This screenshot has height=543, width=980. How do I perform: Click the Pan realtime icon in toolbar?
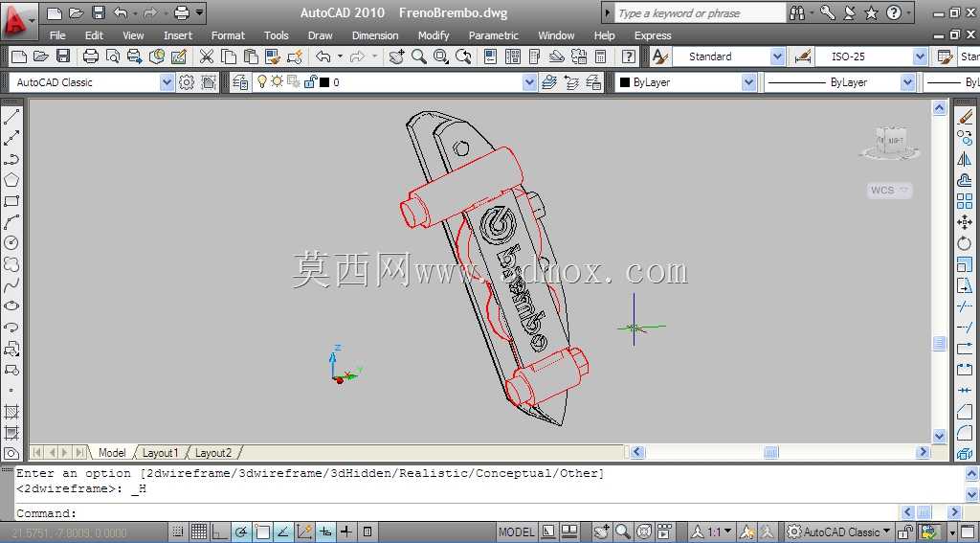pos(397,57)
